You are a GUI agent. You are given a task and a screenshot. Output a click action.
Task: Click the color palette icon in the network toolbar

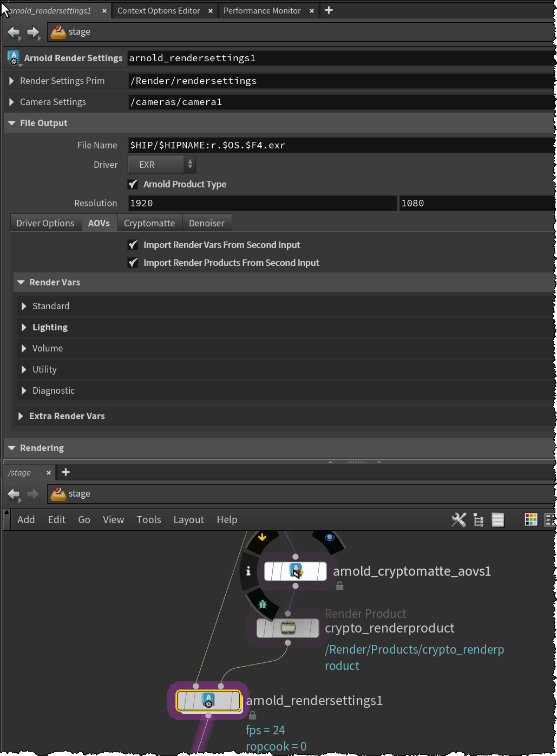coord(530,519)
